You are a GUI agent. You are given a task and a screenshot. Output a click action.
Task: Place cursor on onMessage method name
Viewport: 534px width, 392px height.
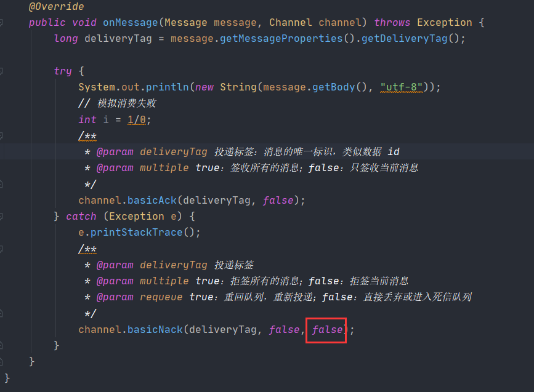pyautogui.click(x=131, y=22)
